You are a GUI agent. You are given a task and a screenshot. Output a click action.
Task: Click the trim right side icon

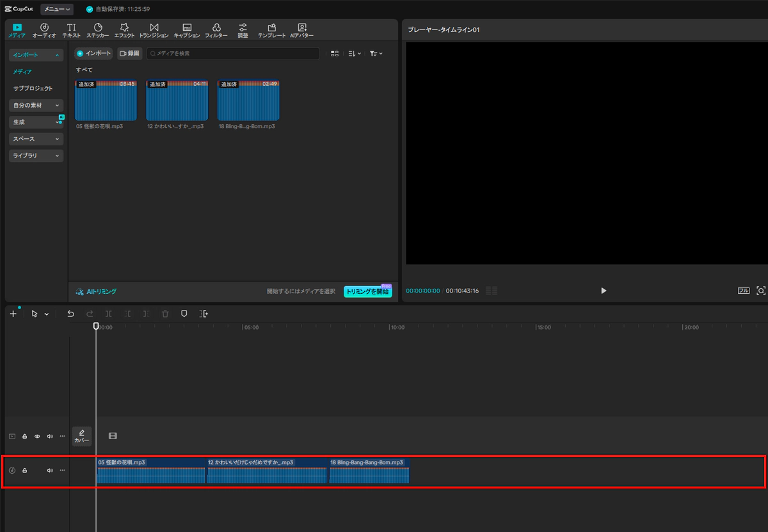(x=147, y=314)
